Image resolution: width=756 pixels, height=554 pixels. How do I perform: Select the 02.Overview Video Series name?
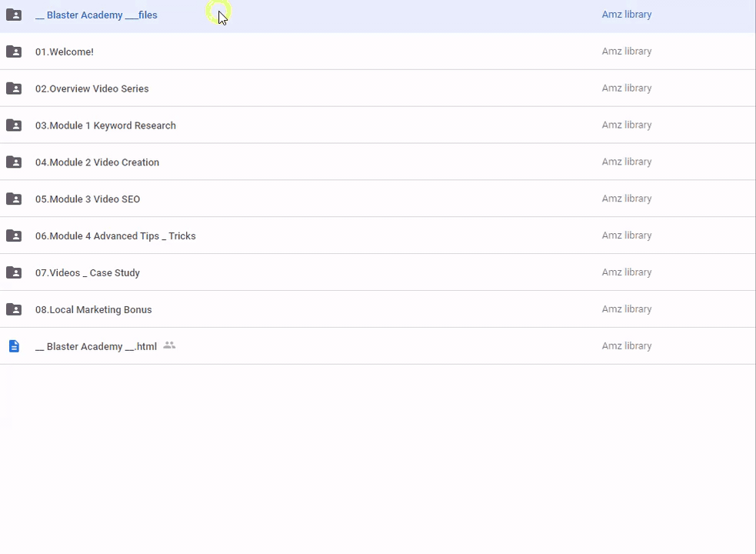click(92, 89)
